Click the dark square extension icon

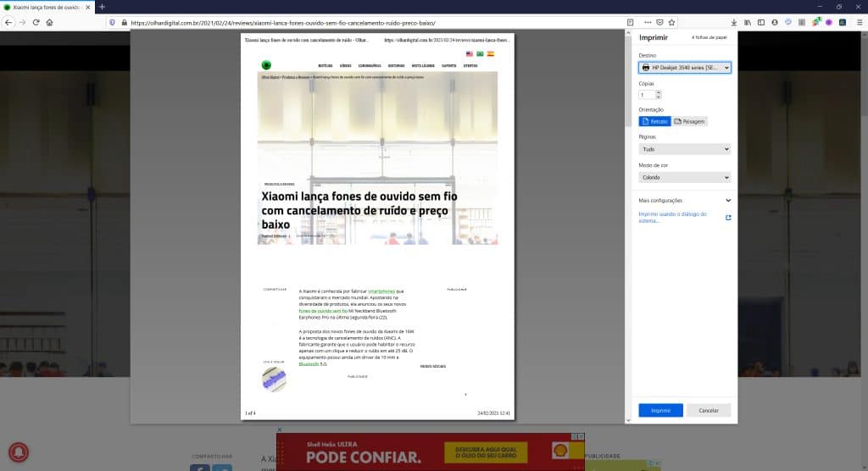click(x=843, y=23)
